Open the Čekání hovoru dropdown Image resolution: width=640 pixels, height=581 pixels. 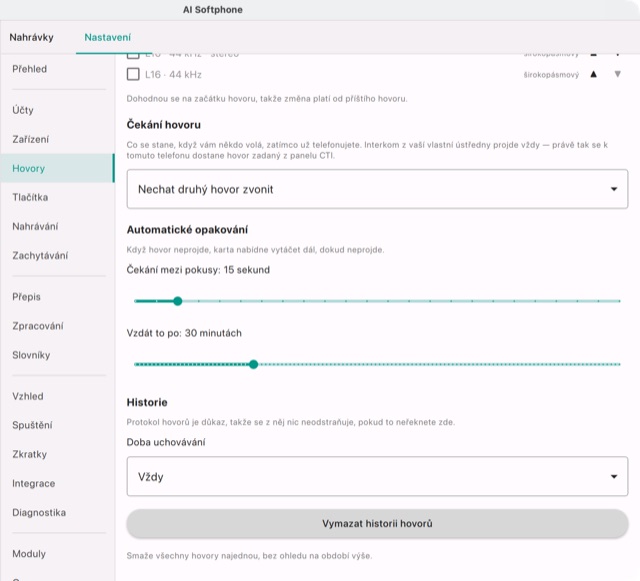click(x=377, y=189)
